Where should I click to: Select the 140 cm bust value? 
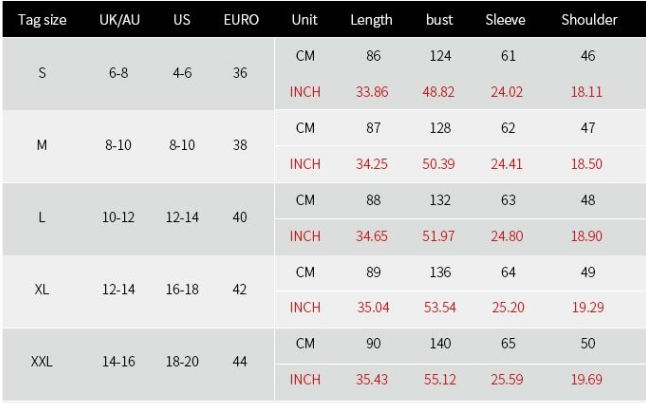pos(440,343)
